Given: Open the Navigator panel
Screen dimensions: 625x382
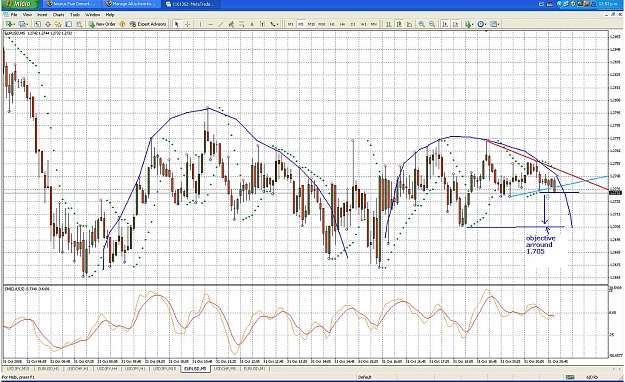Looking at the screenshot, I should 58,24.
